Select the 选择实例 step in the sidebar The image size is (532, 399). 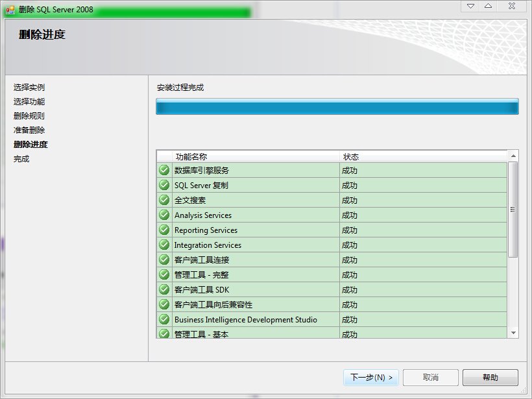[x=29, y=88]
